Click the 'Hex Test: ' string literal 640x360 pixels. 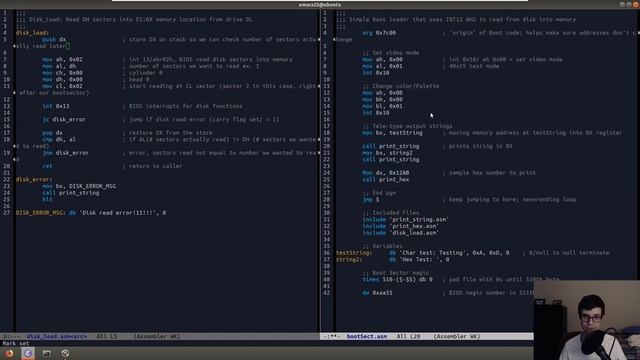click(420, 260)
